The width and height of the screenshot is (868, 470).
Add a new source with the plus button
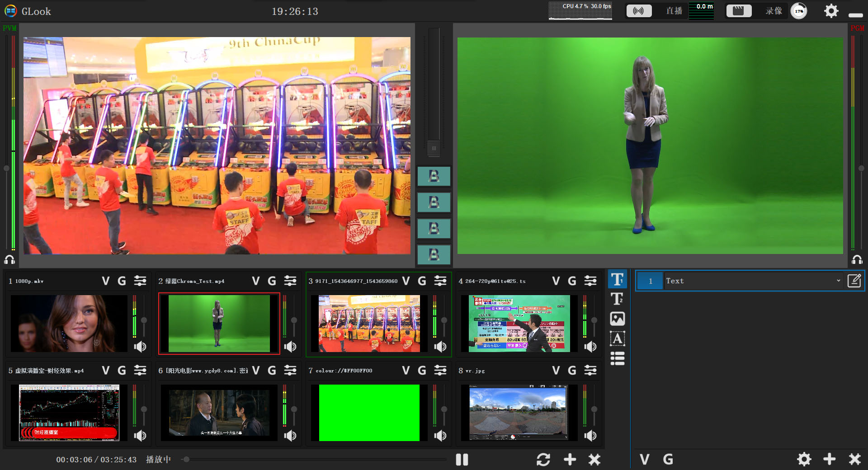pos(570,460)
